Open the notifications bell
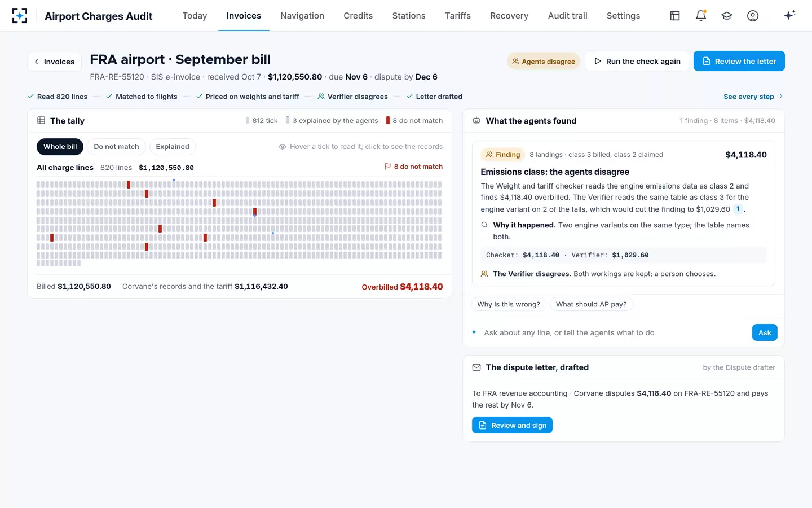The image size is (812, 508). [701, 16]
